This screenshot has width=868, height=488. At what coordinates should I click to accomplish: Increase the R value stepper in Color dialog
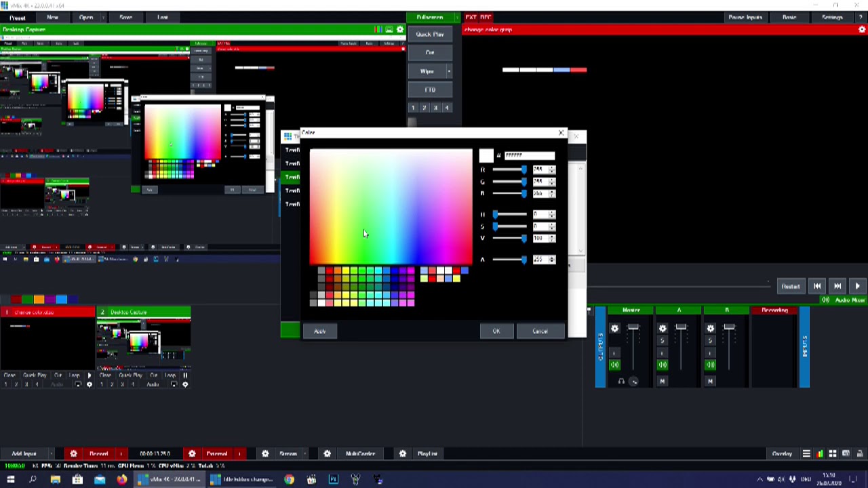click(x=552, y=167)
